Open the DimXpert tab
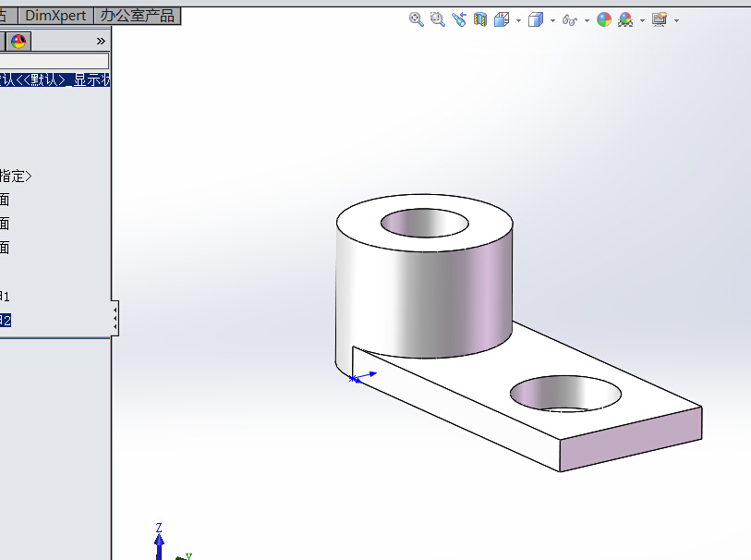This screenshot has width=751, height=560. (55, 16)
